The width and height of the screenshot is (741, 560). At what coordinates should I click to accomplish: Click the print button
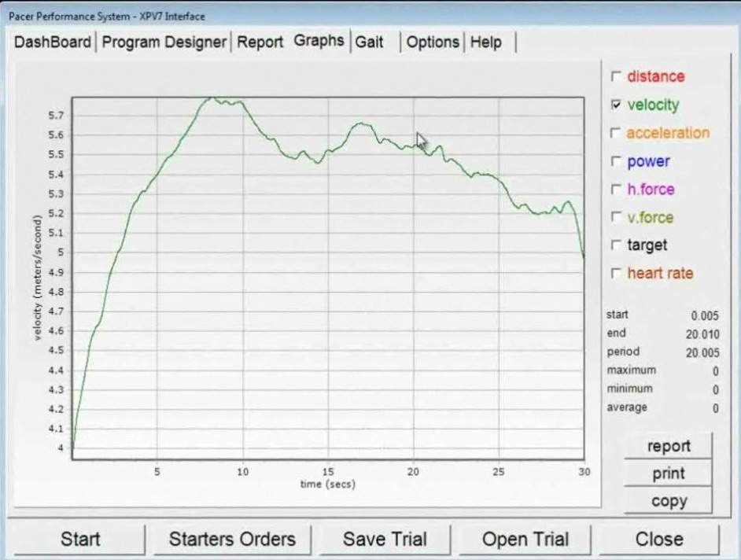pos(668,473)
